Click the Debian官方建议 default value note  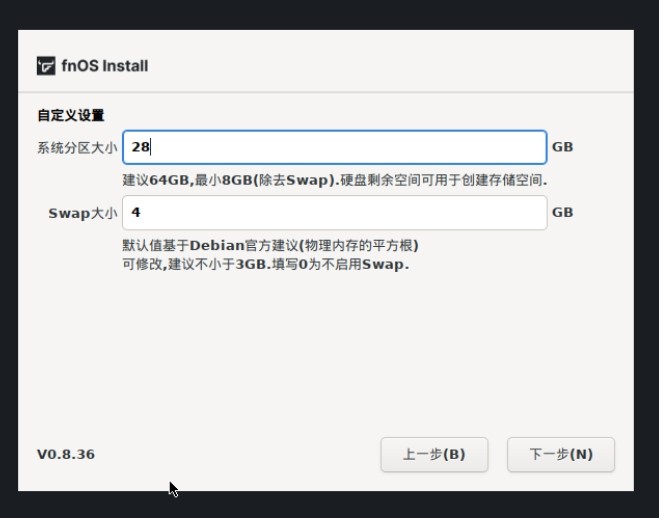[x=270, y=246]
